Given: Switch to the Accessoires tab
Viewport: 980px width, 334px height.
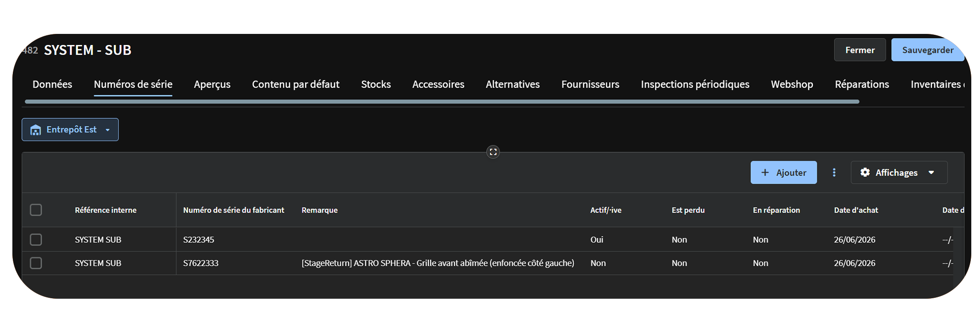Looking at the screenshot, I should 438,84.
